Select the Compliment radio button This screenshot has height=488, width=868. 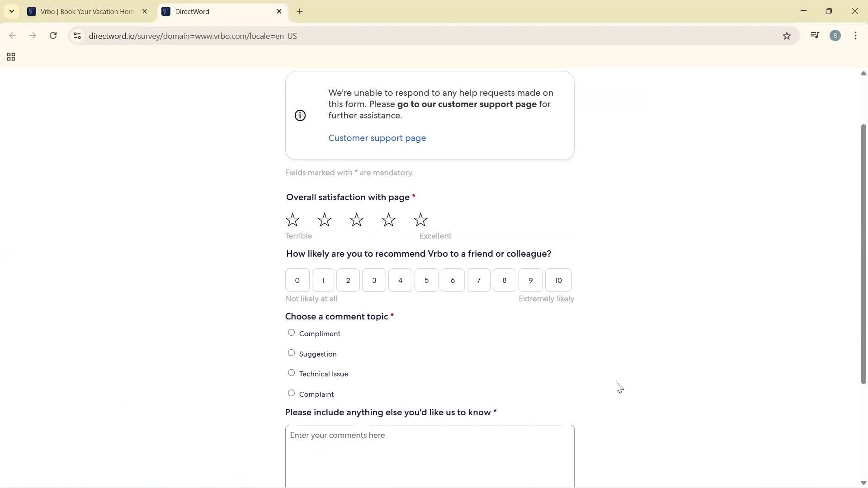click(291, 333)
